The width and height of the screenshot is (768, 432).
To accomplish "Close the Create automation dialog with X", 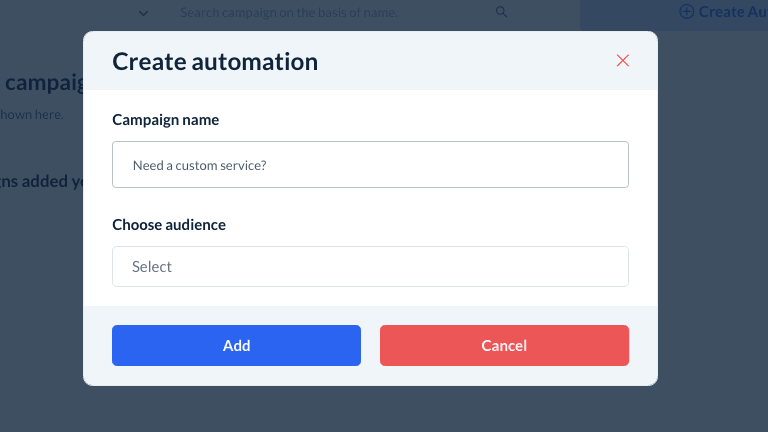I will click(623, 61).
